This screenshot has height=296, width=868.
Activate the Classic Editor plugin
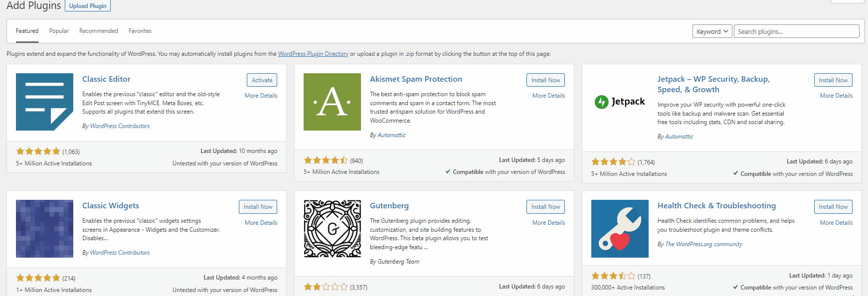[x=262, y=80]
